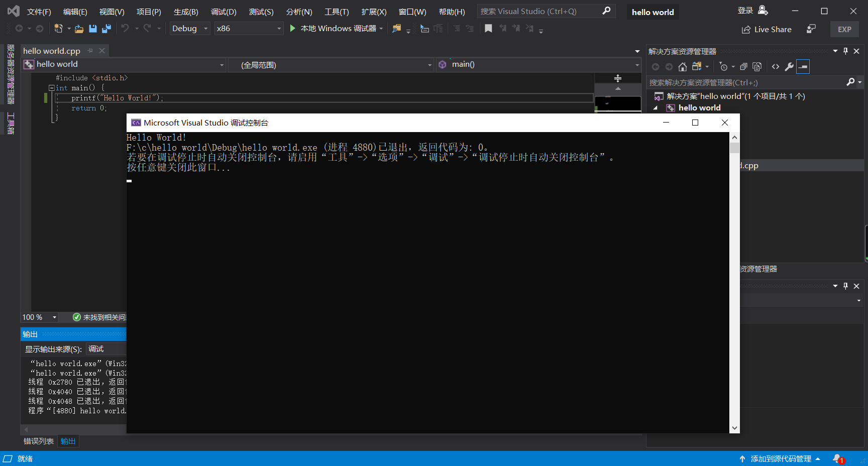Click the collapse all icon in Solution Explorer
The width and height of the screenshot is (868, 466).
coord(743,67)
